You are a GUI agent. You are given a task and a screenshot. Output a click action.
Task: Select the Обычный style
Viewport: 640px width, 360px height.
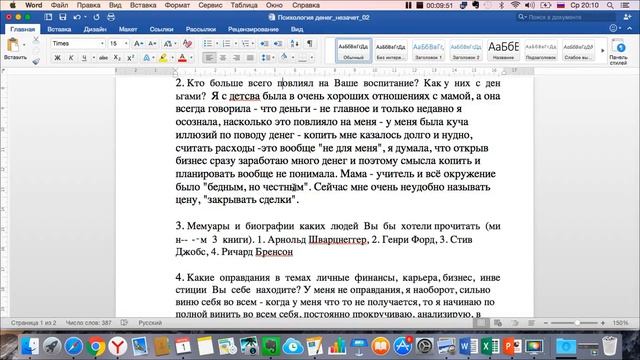[x=353, y=51]
